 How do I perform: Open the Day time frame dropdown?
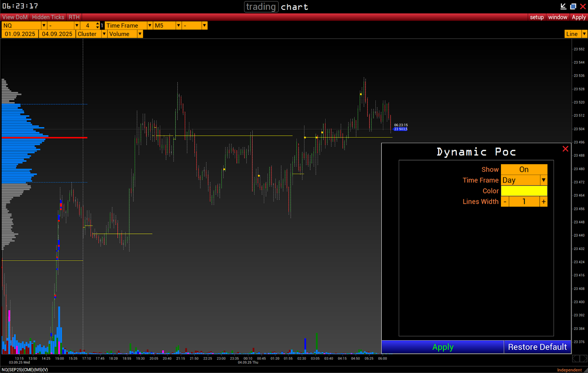(544, 180)
